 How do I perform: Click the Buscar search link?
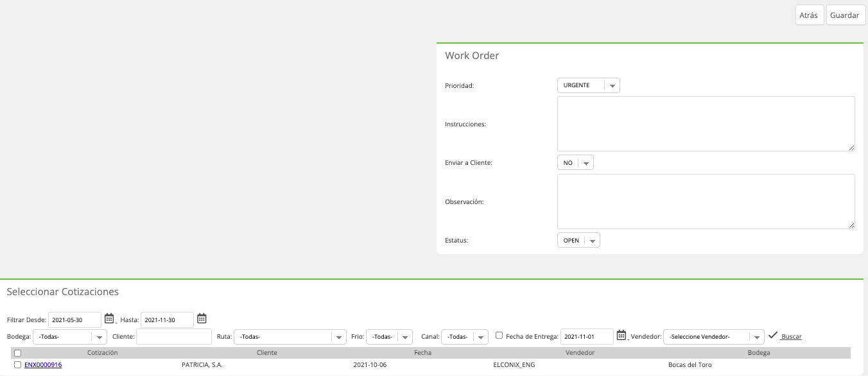791,337
